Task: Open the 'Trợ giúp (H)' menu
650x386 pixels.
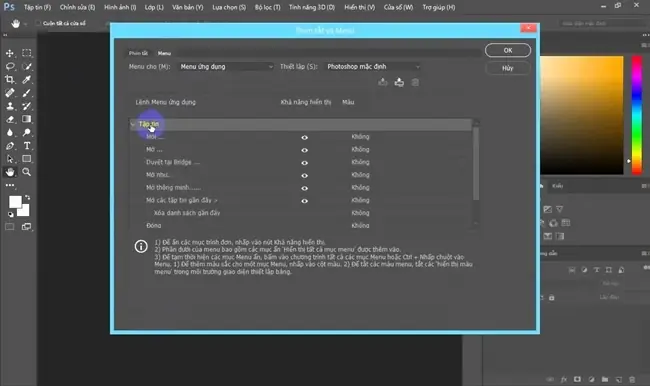Action: pos(439,7)
